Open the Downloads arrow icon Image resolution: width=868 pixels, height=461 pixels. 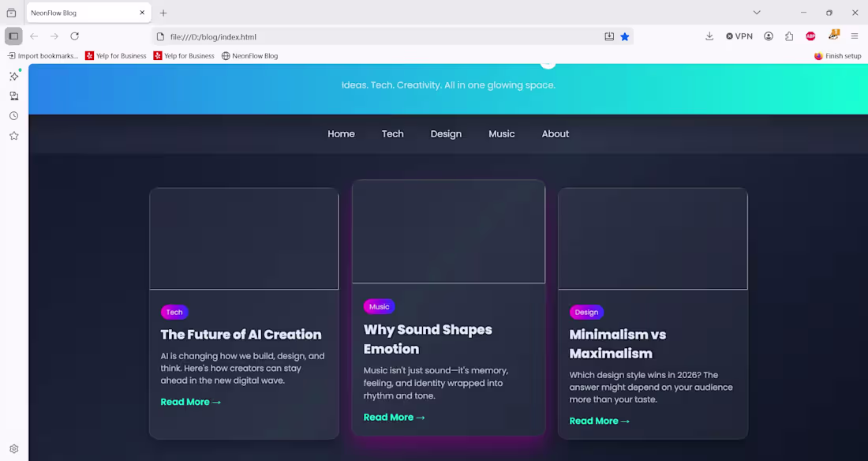pyautogui.click(x=709, y=36)
